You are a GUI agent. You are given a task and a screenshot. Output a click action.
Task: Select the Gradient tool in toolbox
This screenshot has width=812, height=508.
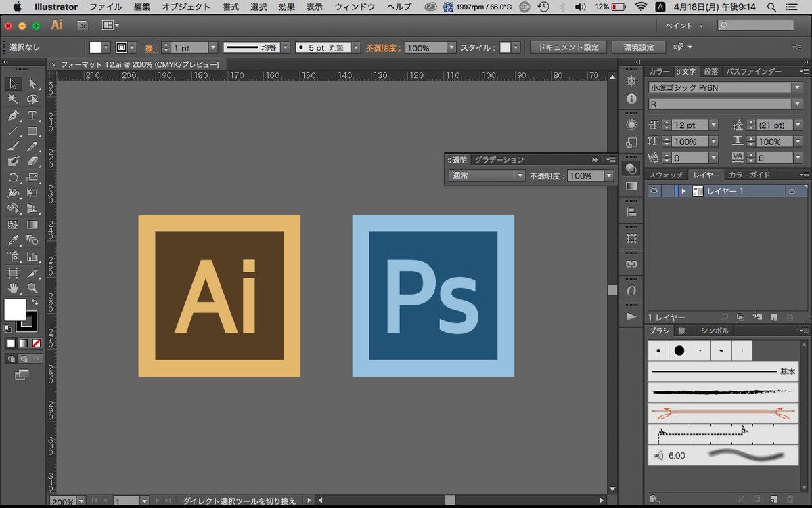[32, 224]
